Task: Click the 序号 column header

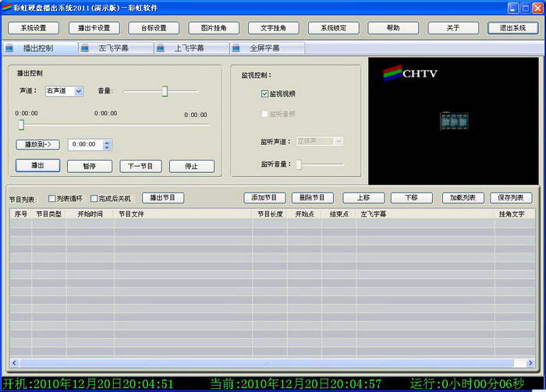Action: 21,214
